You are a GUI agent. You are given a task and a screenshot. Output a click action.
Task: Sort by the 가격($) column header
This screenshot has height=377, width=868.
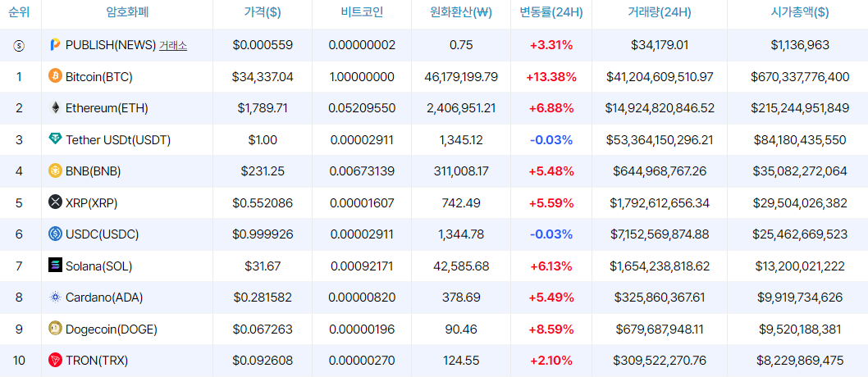pyautogui.click(x=263, y=12)
